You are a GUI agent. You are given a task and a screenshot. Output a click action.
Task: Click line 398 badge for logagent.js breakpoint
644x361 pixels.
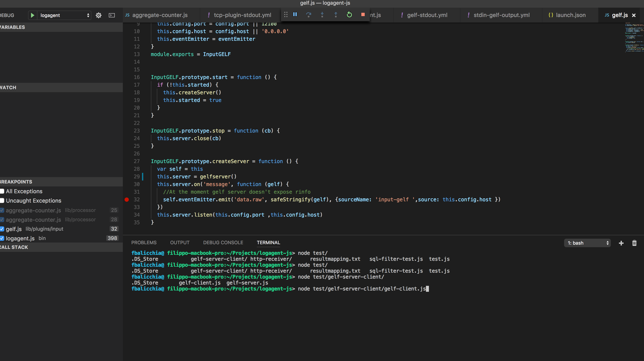112,238
